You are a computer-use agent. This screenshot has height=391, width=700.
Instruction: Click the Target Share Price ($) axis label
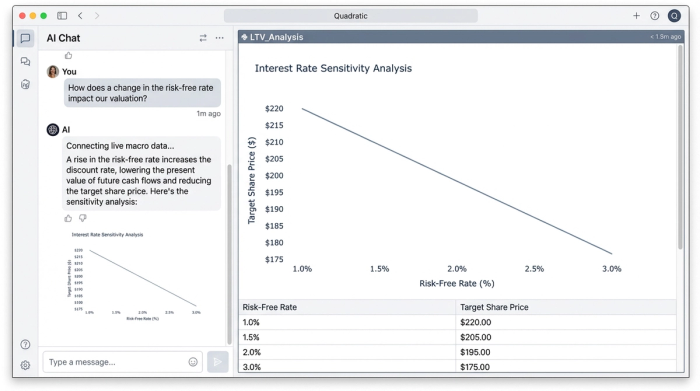[x=252, y=180]
